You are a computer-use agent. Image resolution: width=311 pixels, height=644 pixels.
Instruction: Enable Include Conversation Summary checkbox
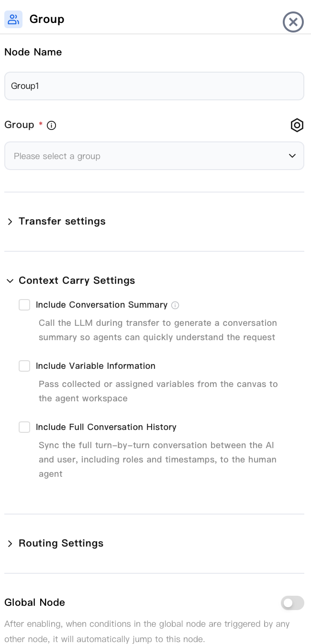coord(24,305)
